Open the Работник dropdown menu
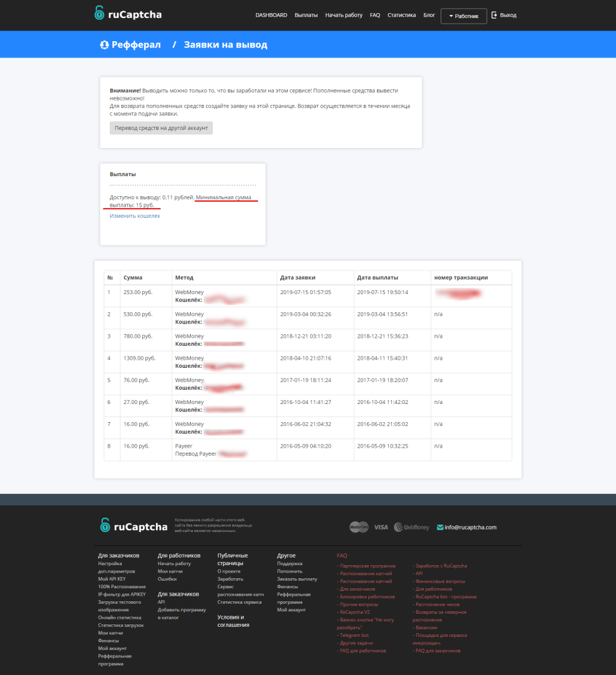This screenshot has width=616, height=675. click(x=464, y=16)
